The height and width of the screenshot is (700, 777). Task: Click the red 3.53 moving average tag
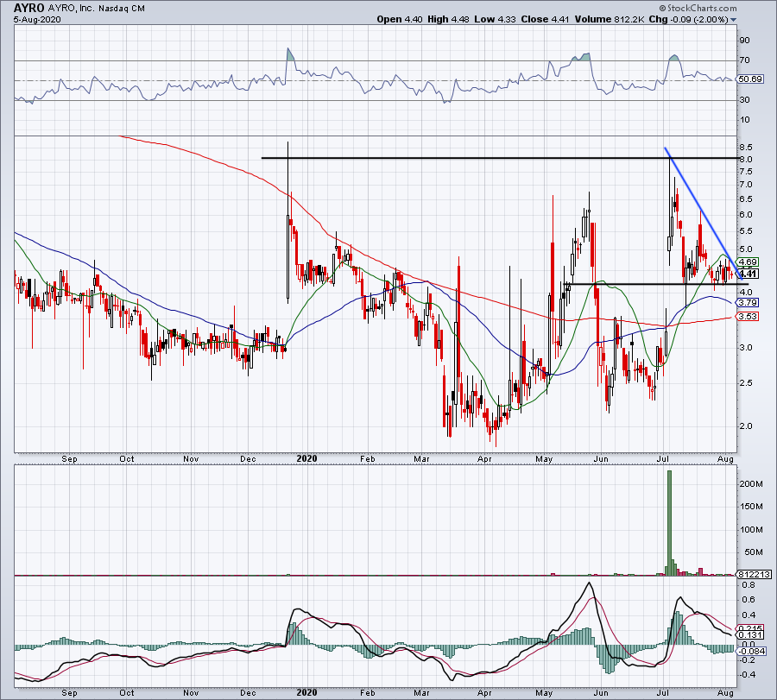tap(748, 317)
